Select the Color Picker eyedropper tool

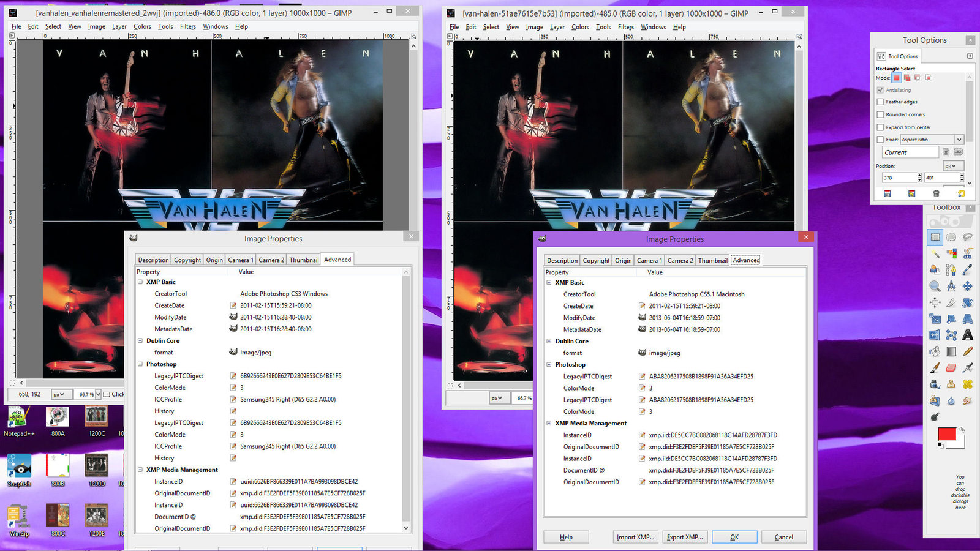968,270
